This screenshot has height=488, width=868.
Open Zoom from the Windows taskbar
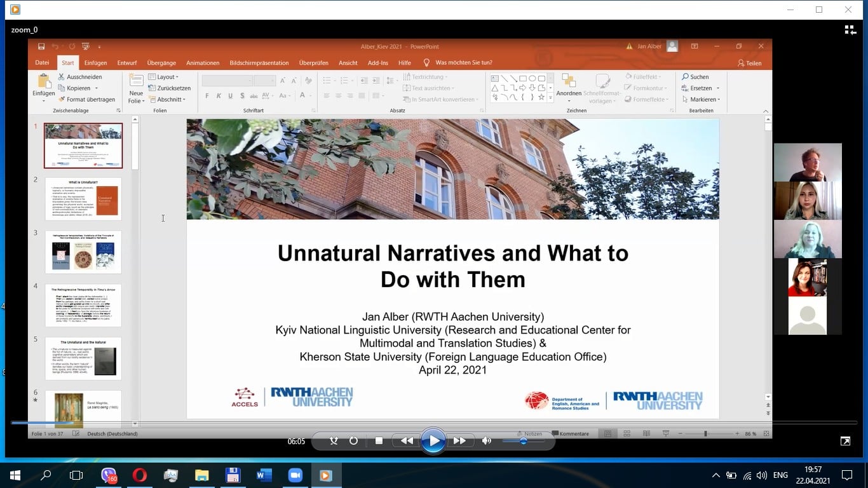[x=295, y=475]
